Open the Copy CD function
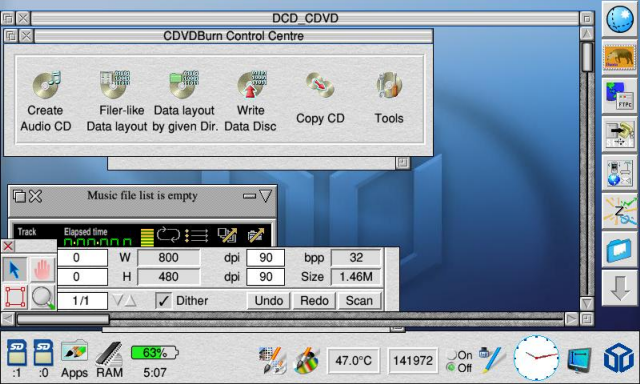Viewport: 640px width, 384px height. pyautogui.click(x=320, y=98)
